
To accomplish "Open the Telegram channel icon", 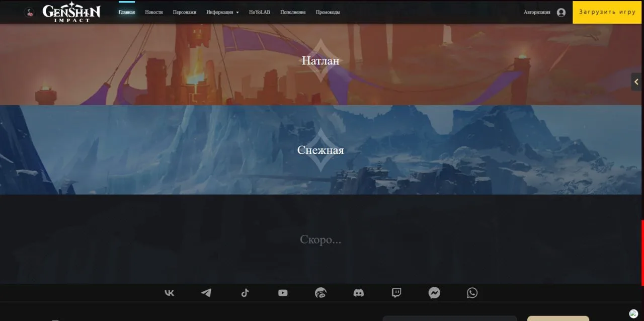I will click(206, 293).
